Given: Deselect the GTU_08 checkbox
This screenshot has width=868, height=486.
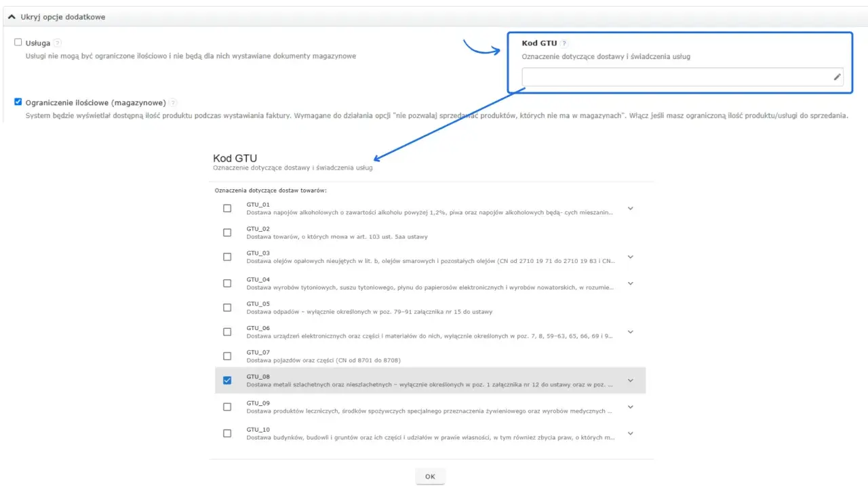Looking at the screenshot, I should (x=227, y=380).
